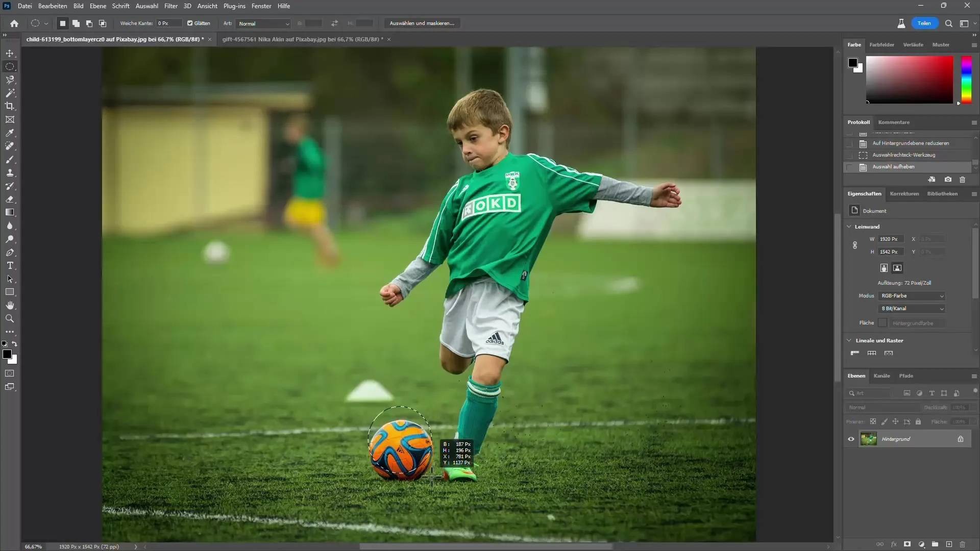
Task: Select the Eyedropper tool
Action: coord(10,133)
